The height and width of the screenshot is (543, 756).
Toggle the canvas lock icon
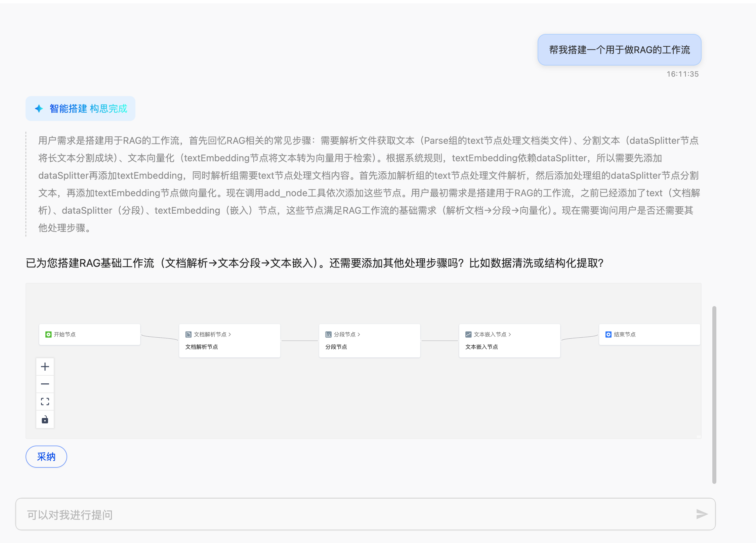[45, 419]
